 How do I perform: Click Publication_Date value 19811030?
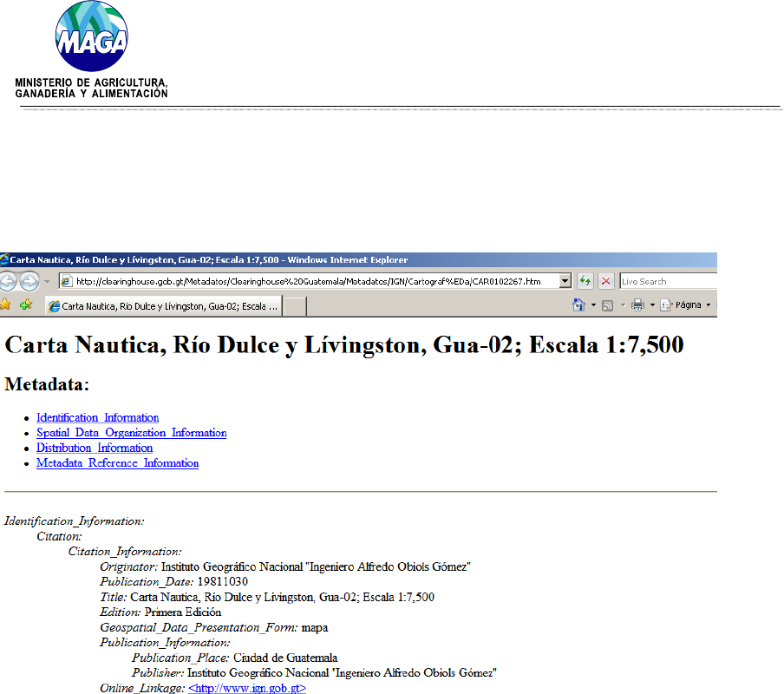point(223,581)
